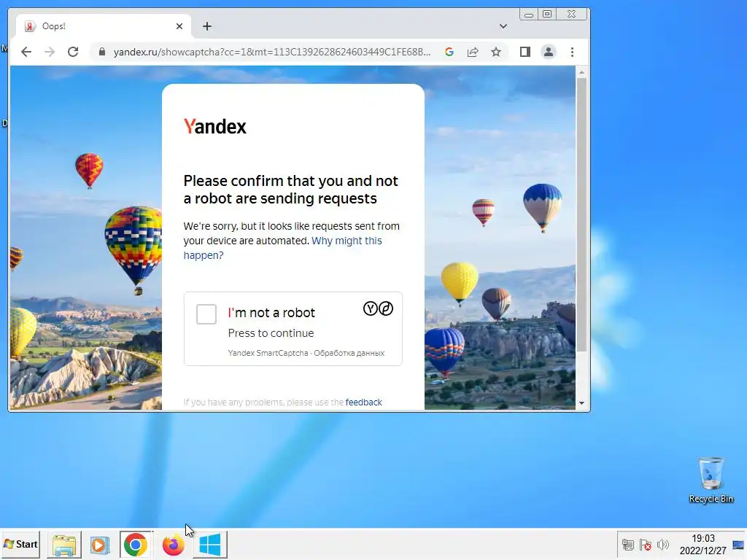Open the Chrome three-dot menu

tap(572, 52)
